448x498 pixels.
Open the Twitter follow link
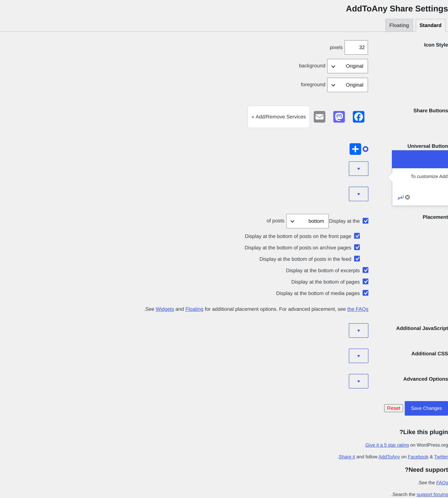441,457
